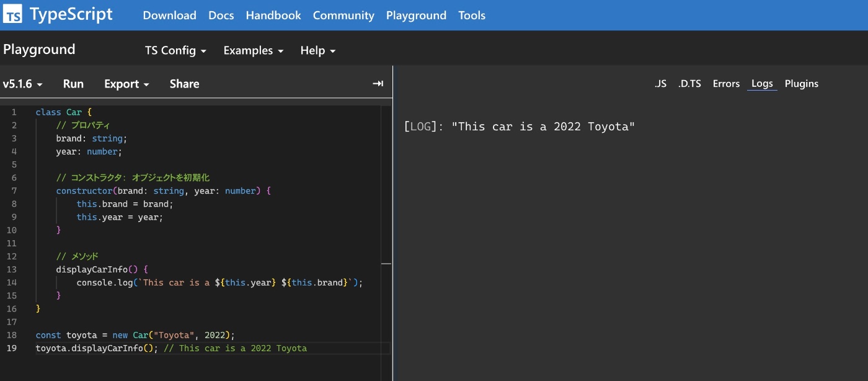This screenshot has height=381, width=868.
Task: Click the "this.year = year;" line
Action: point(120,217)
